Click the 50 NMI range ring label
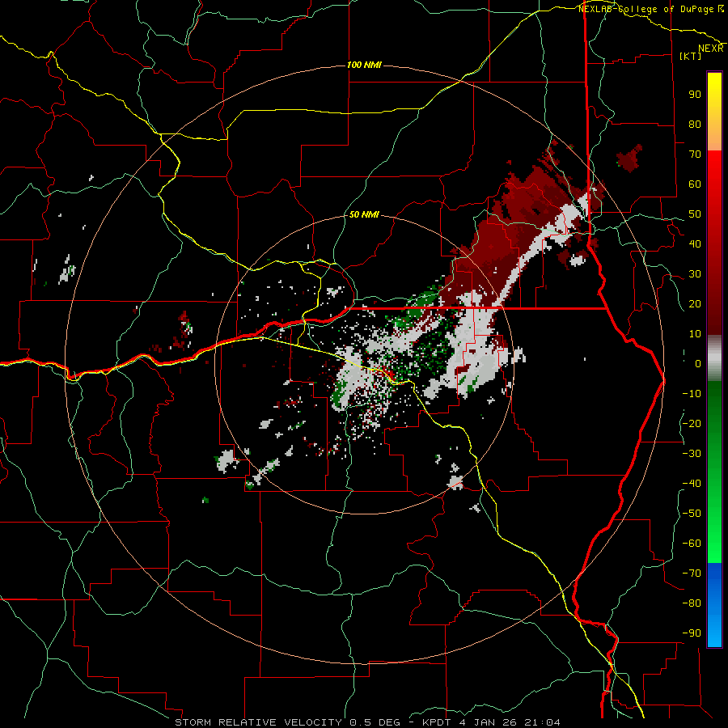728x728 pixels. click(x=364, y=214)
